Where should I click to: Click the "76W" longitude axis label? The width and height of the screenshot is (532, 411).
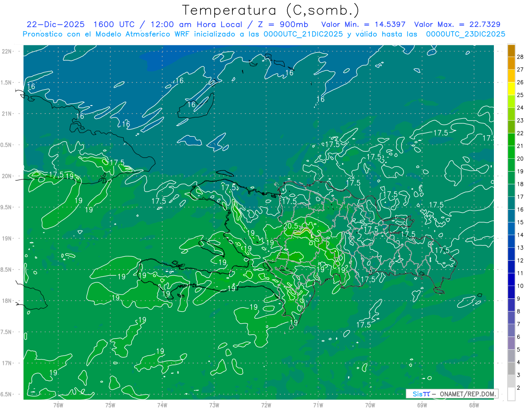(x=59, y=405)
